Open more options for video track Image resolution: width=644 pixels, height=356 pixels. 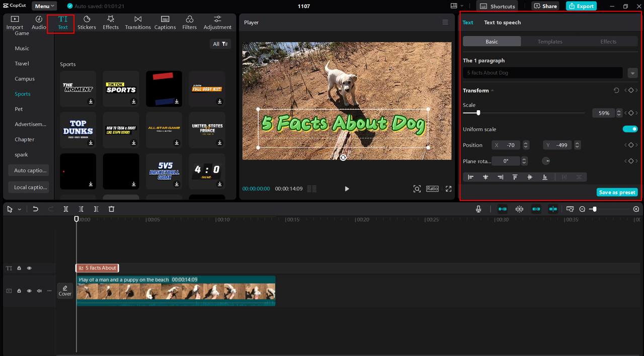[49, 291]
